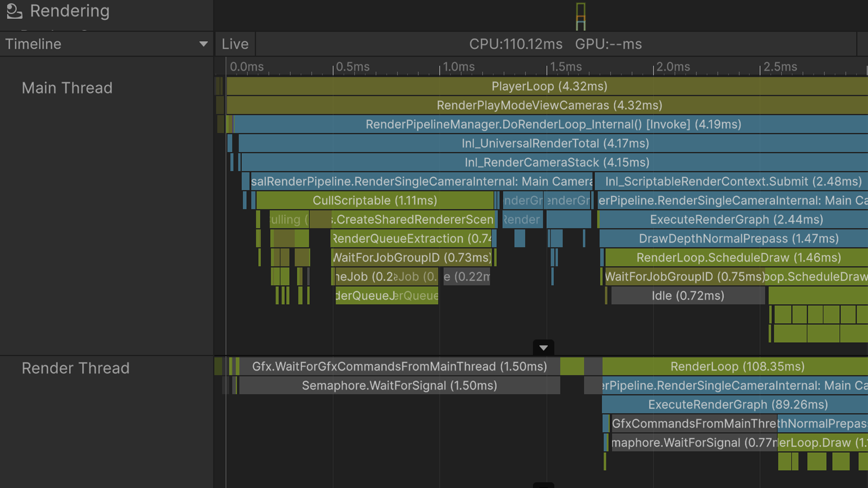
Task: Select the Render Thread label
Action: pos(75,368)
